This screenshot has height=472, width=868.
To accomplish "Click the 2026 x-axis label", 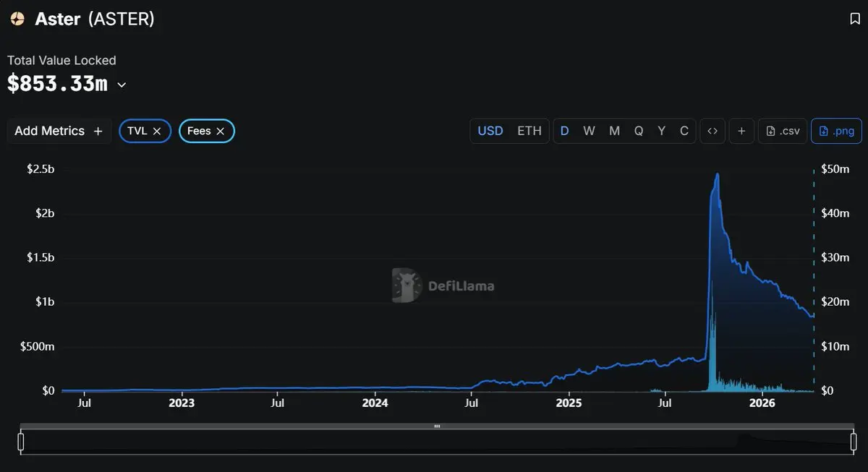I will coord(762,403).
